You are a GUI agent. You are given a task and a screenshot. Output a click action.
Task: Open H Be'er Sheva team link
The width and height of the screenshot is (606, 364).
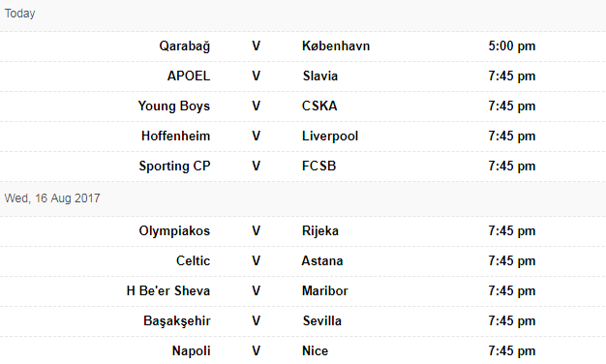(168, 291)
